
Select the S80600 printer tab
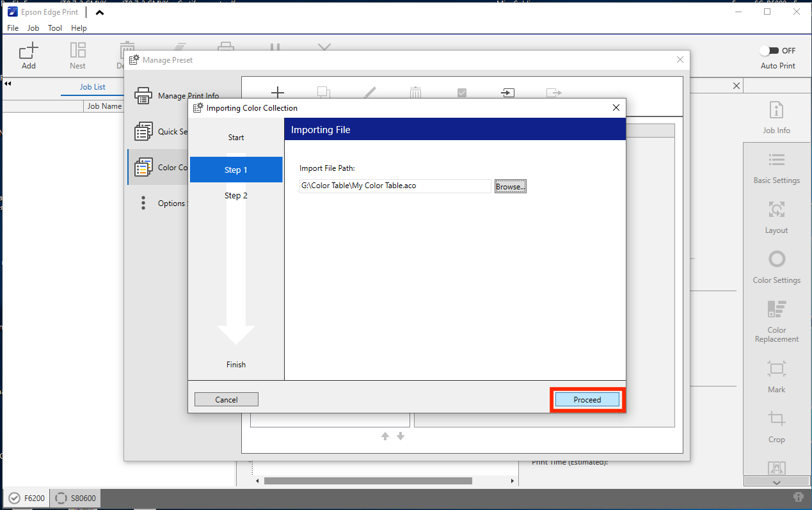point(75,498)
